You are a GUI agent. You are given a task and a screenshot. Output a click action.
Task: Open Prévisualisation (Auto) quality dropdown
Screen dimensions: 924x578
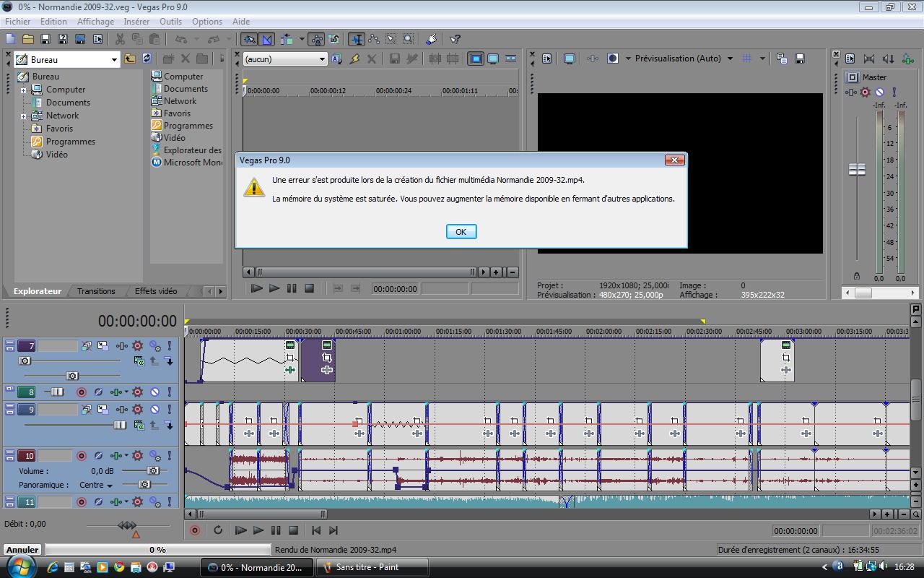coord(730,59)
